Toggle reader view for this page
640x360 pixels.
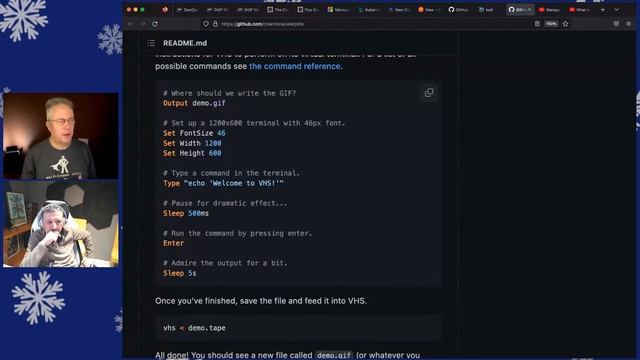(537, 24)
